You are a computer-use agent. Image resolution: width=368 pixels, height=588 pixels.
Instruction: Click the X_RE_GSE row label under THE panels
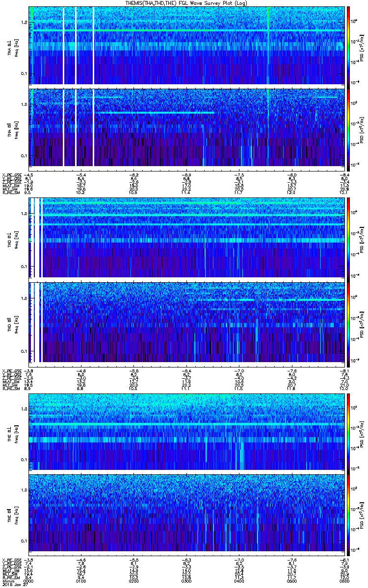[11, 560]
